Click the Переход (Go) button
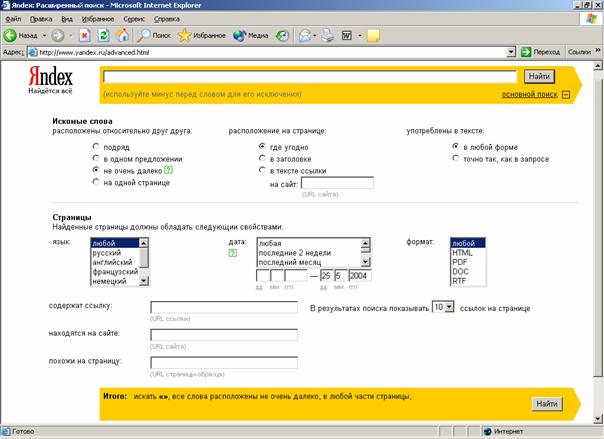The image size is (604, 439). [540, 52]
